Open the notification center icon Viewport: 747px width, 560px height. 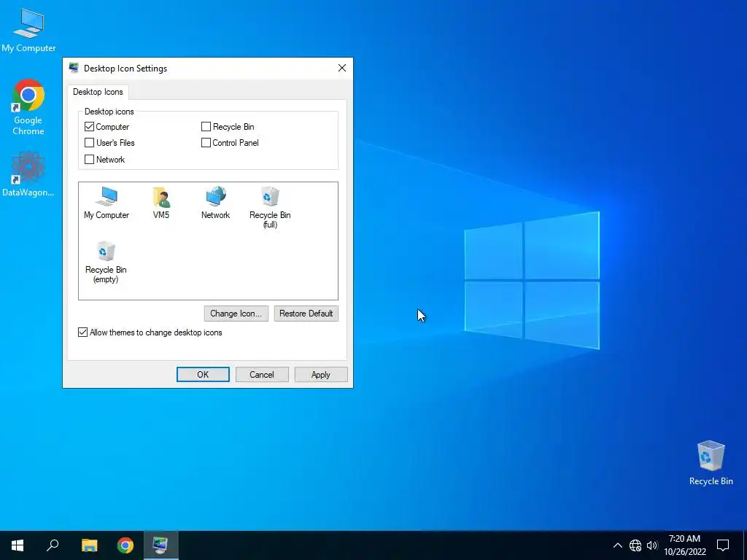tap(723, 545)
